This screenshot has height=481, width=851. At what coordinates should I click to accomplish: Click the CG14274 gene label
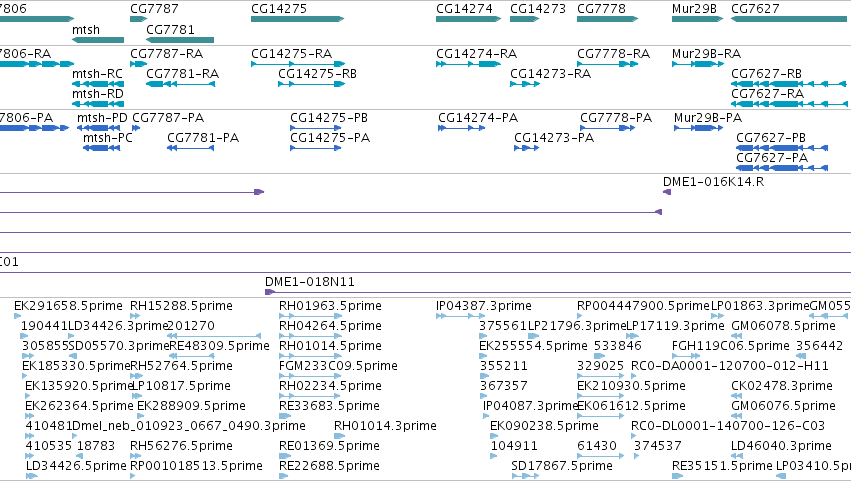(464, 9)
